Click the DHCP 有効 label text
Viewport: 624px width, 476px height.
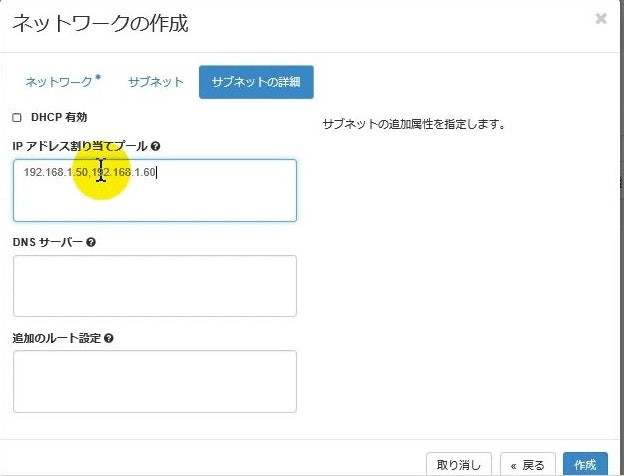pos(59,117)
